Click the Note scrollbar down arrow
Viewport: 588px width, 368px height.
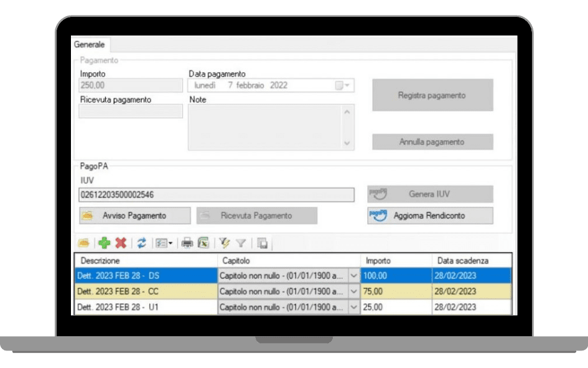347,143
